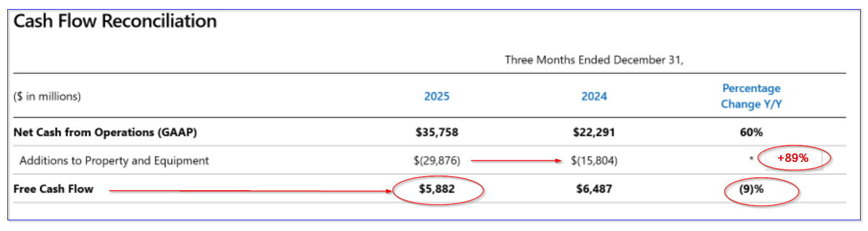Select the $35,758 value
The image size is (868, 231).
tap(437, 133)
